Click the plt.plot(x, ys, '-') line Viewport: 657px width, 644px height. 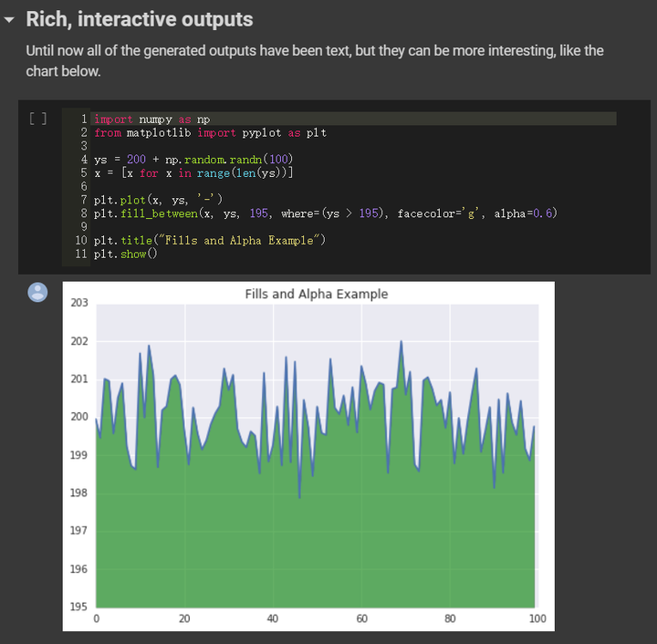[x=157, y=199]
